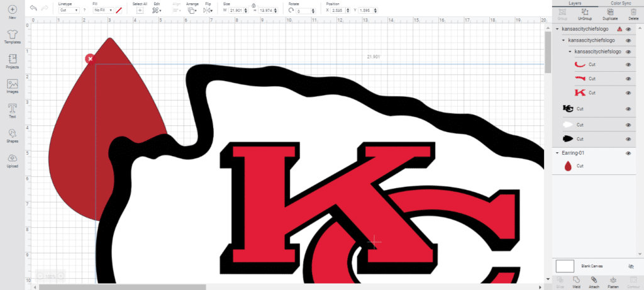The width and height of the screenshot is (644, 290).
Task: Click the UnGroup button in Layers panel
Action: (x=584, y=14)
